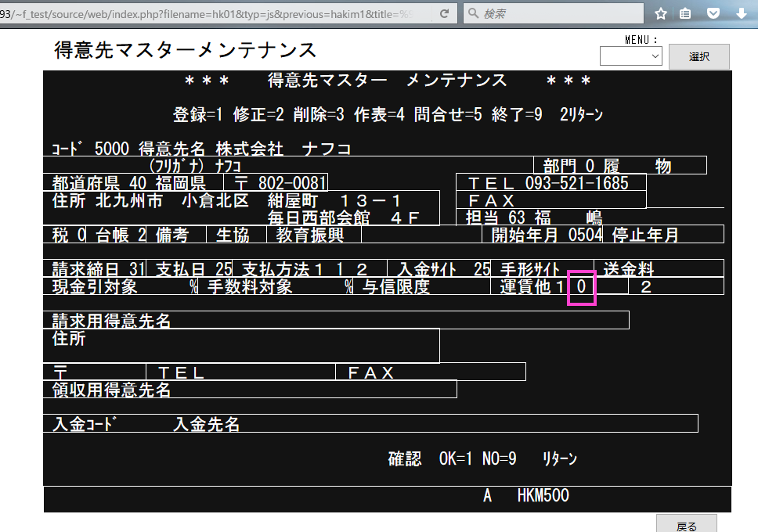Click the highlighted 運賃他 field with 0
758x532 pixels.
pyautogui.click(x=582, y=287)
